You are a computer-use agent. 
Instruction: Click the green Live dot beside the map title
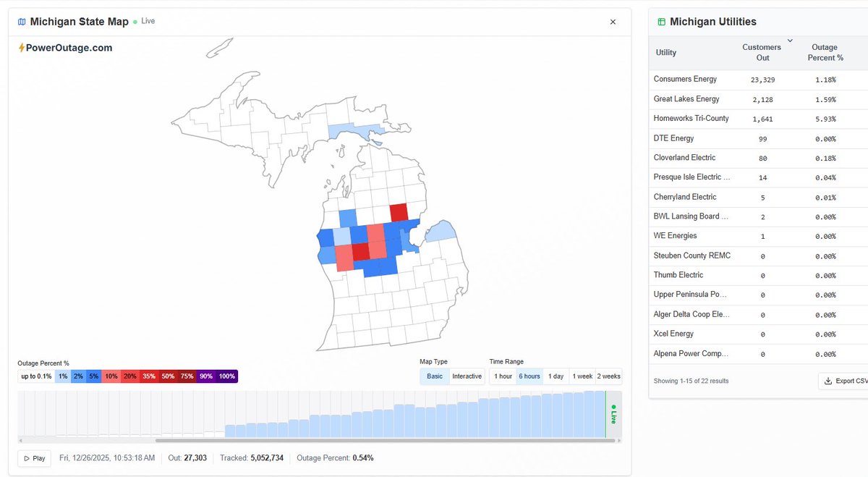[135, 21]
